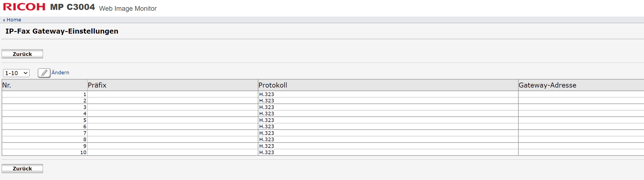The image size is (644, 180).
Task: Open the 1-10 range dropdown
Action: pos(16,73)
